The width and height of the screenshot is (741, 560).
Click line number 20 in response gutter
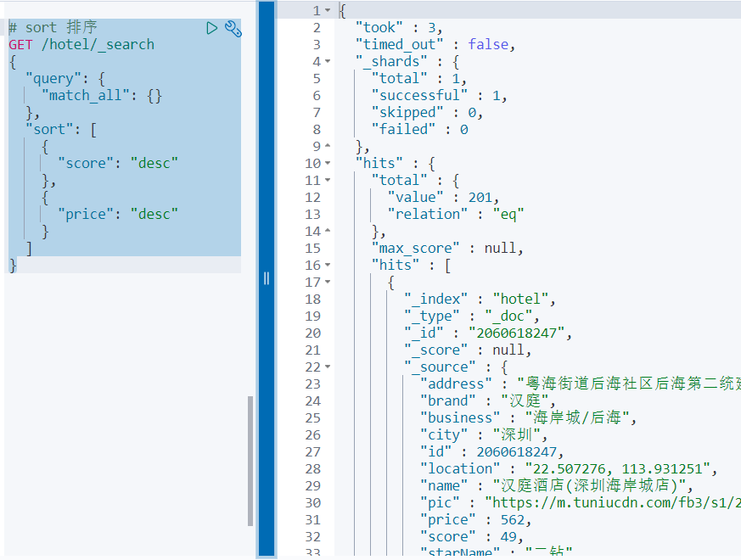point(313,333)
